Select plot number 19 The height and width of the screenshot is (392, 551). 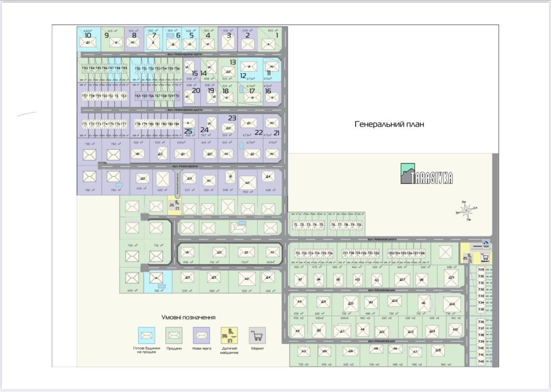[x=211, y=91]
